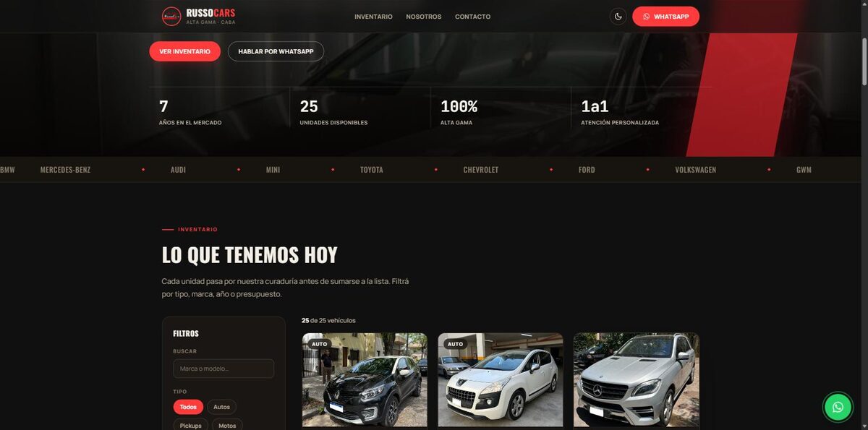The height and width of the screenshot is (430, 868).
Task: Click the FILTROS panel title
Action: pos(186,334)
